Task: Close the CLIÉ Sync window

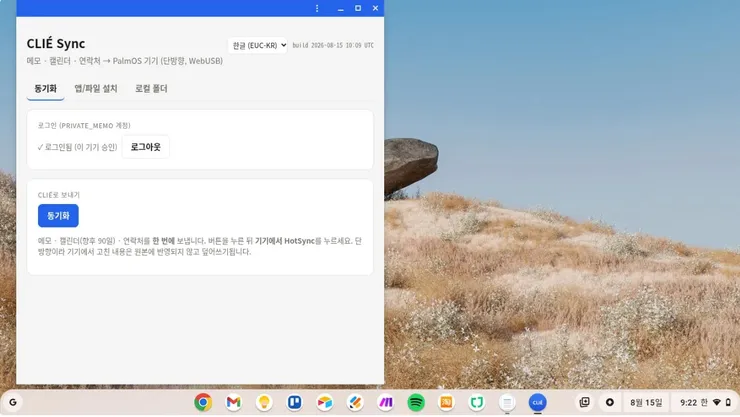Action: (375, 8)
